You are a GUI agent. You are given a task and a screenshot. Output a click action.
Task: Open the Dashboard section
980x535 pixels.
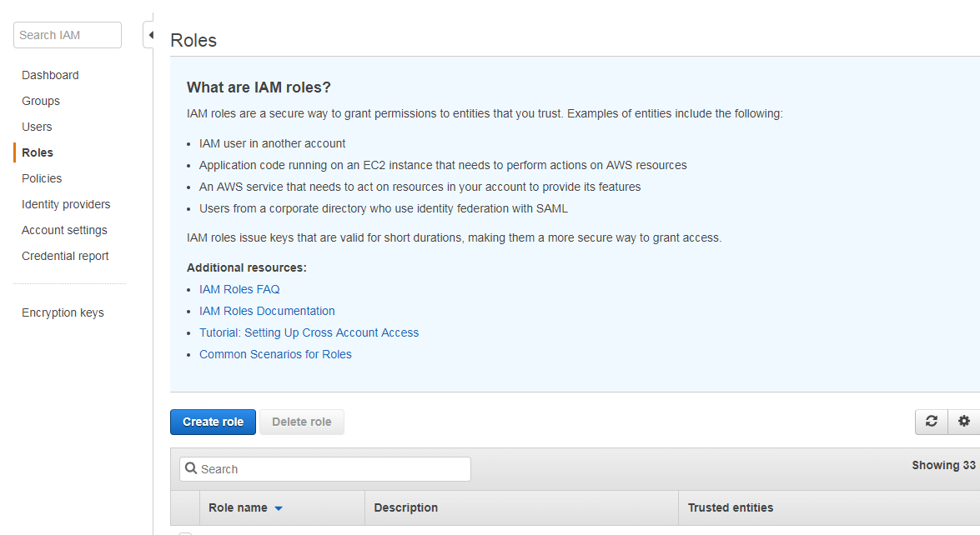point(50,75)
